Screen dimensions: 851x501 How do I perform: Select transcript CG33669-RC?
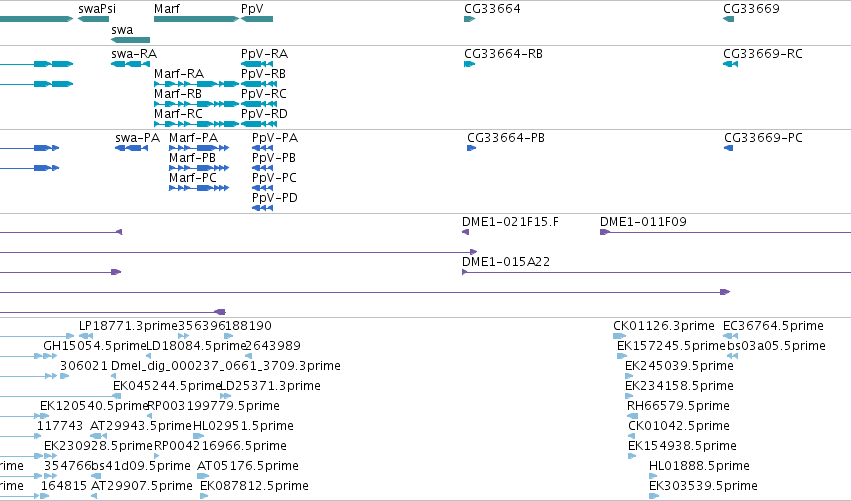(730, 64)
